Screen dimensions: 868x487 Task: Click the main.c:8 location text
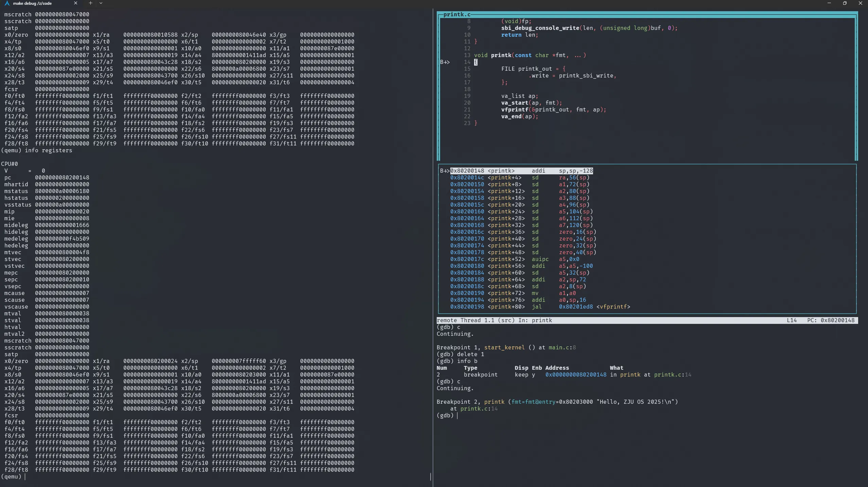562,348
